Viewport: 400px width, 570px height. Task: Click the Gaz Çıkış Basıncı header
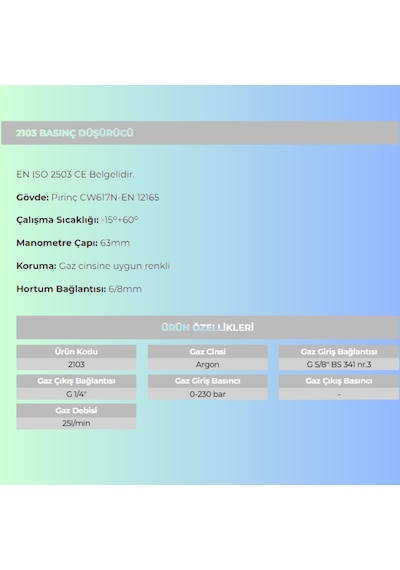(x=339, y=381)
